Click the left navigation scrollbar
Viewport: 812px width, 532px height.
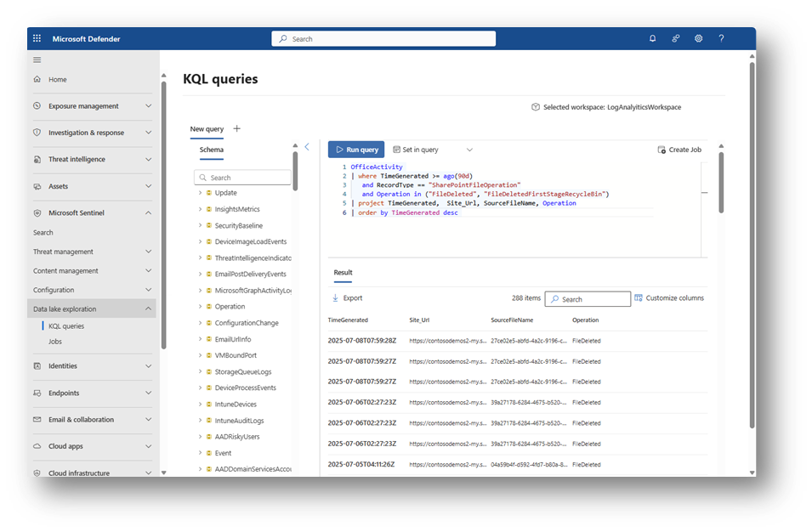163,215
